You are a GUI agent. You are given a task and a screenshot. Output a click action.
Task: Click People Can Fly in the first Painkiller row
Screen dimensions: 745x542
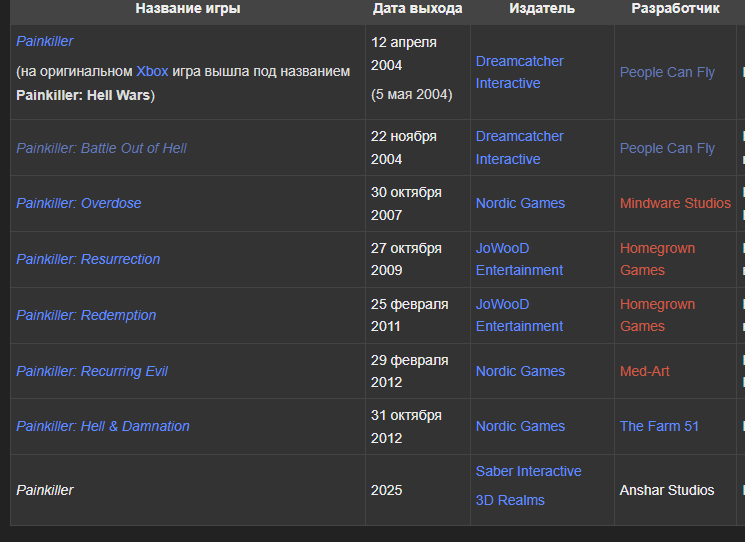click(x=667, y=72)
